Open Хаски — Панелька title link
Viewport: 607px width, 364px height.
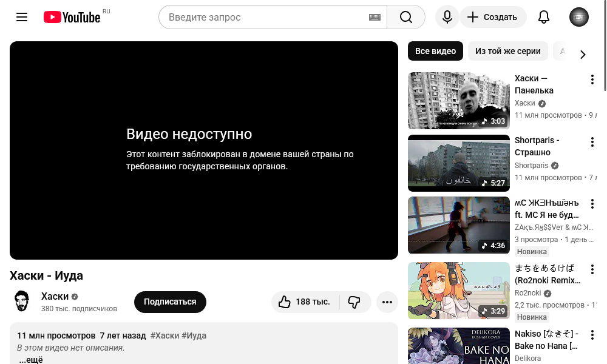coord(534,84)
